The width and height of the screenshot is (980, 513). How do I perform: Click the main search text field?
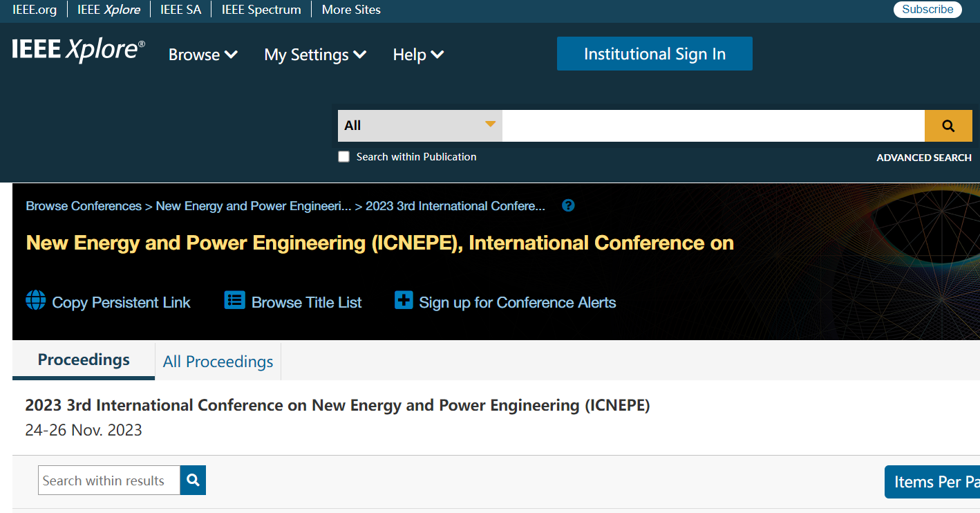pyautogui.click(x=713, y=126)
